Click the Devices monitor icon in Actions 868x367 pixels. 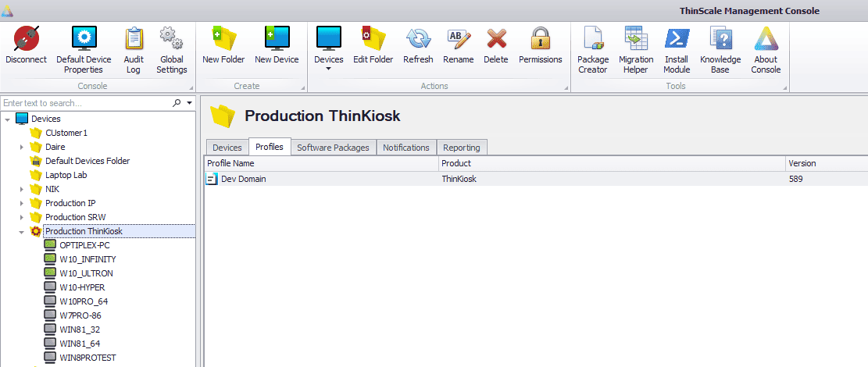click(x=329, y=39)
